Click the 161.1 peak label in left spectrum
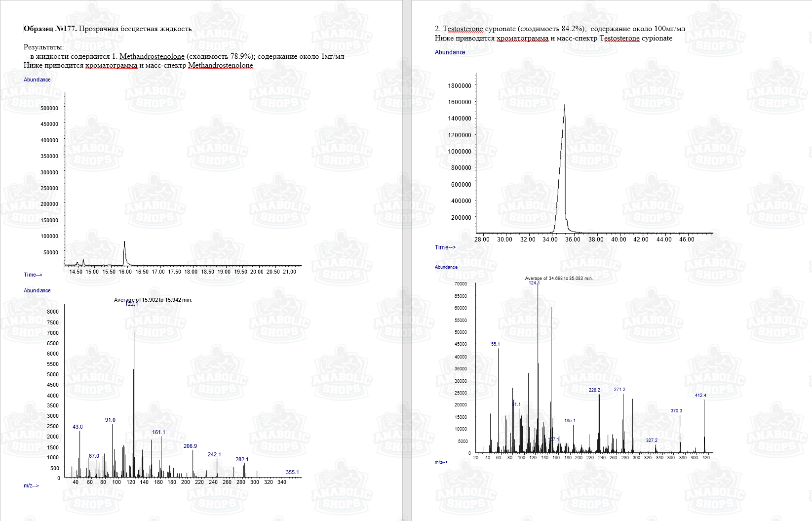 (x=158, y=432)
